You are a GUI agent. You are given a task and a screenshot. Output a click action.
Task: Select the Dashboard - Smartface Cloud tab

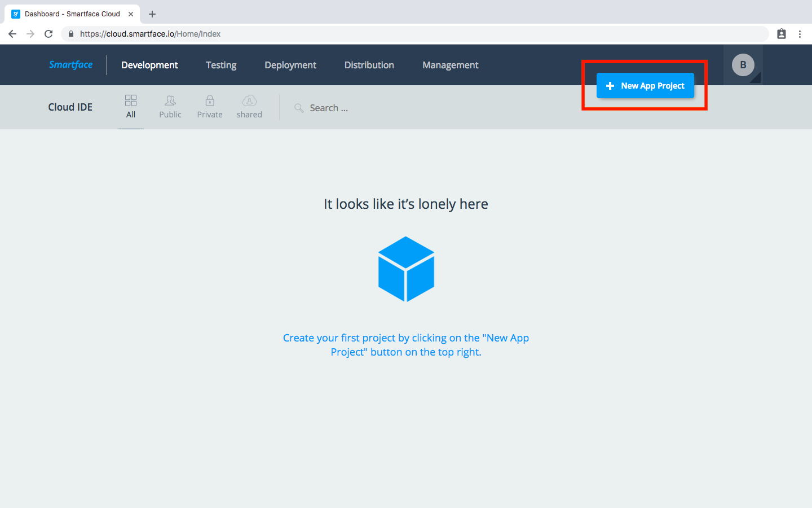72,14
